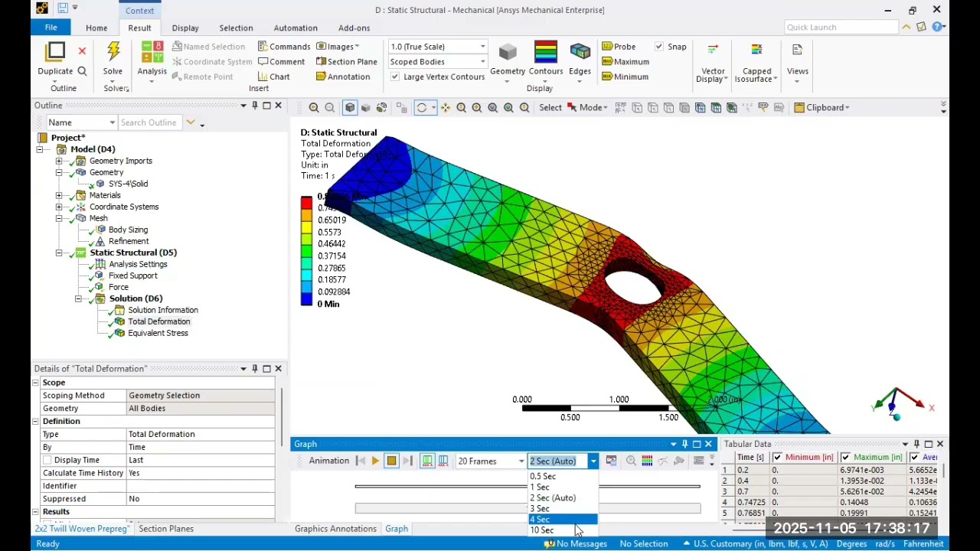The height and width of the screenshot is (551, 980).
Task: Check the Display Time box
Action: [x=47, y=460]
